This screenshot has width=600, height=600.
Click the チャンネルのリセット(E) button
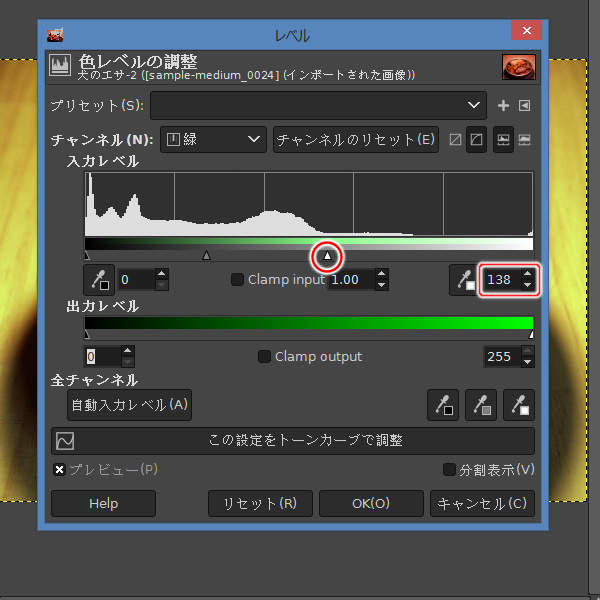pyautogui.click(x=355, y=139)
